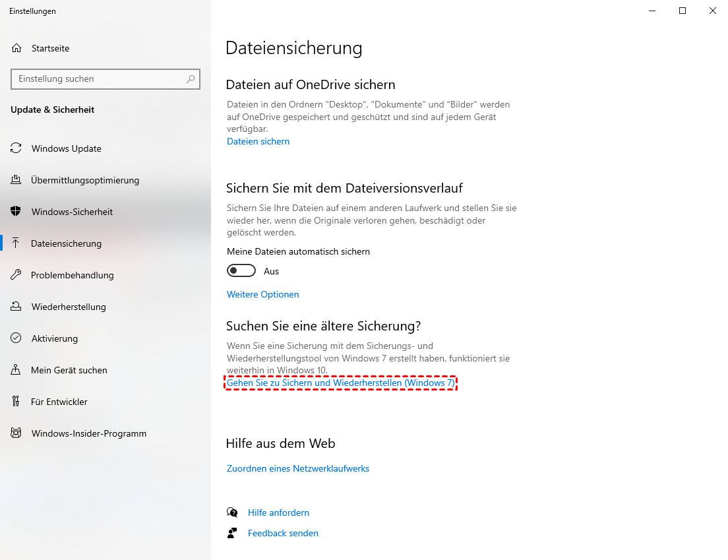The width and height of the screenshot is (728, 560).
Task: Click the Aktivierung checkmark icon
Action: click(x=16, y=338)
